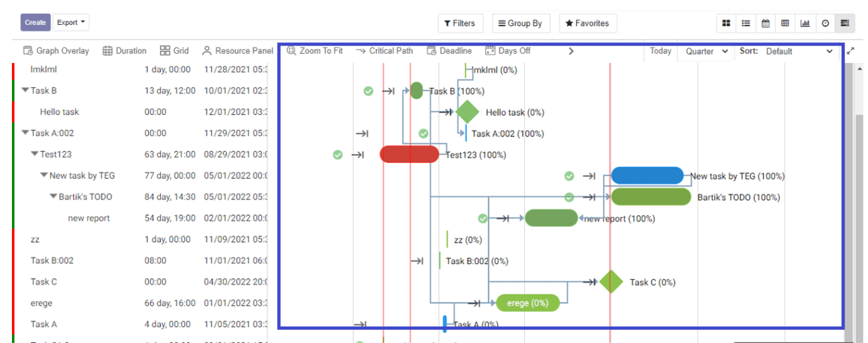Image resolution: width=868 pixels, height=343 pixels.
Task: Select the Gantt view icon
Action: pos(845,23)
